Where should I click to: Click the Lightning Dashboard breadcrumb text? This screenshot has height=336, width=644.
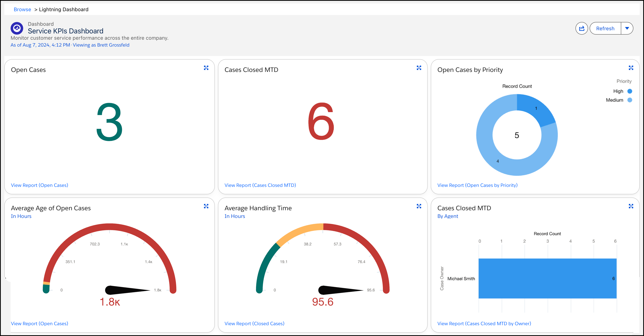[x=64, y=9]
